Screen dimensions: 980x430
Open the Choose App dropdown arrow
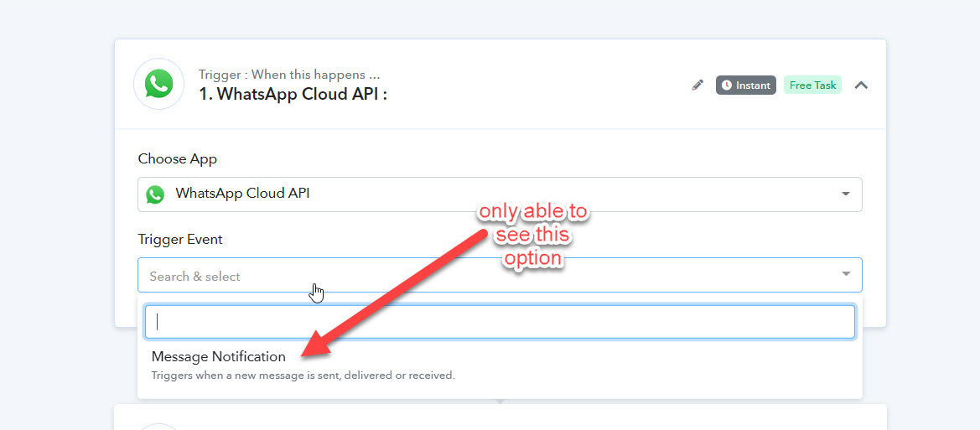(846, 194)
